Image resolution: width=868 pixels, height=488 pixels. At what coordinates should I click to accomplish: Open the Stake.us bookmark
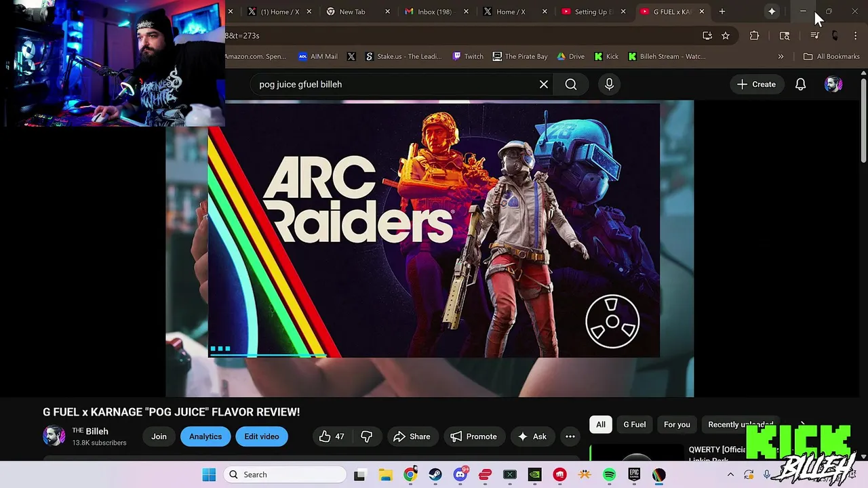coord(403,56)
